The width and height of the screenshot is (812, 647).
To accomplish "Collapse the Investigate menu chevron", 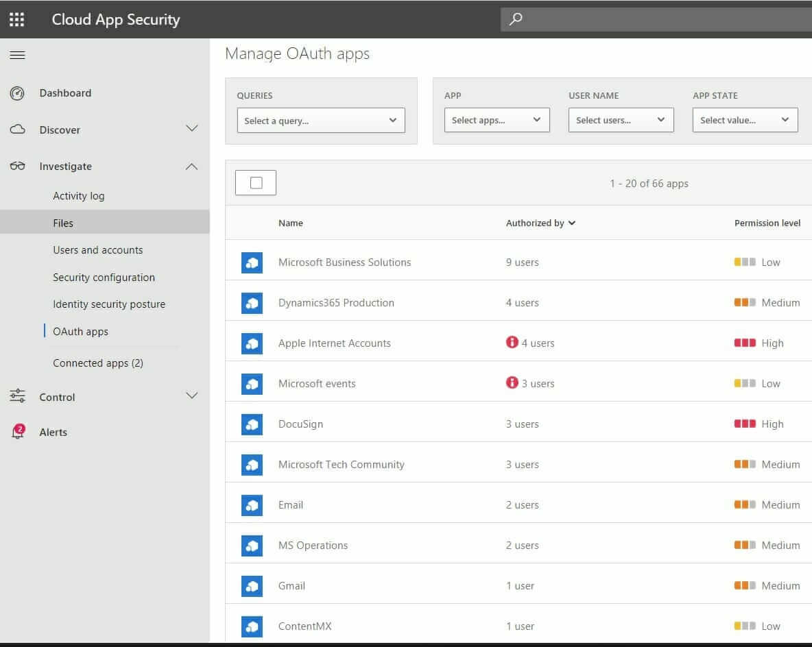I will click(x=191, y=166).
